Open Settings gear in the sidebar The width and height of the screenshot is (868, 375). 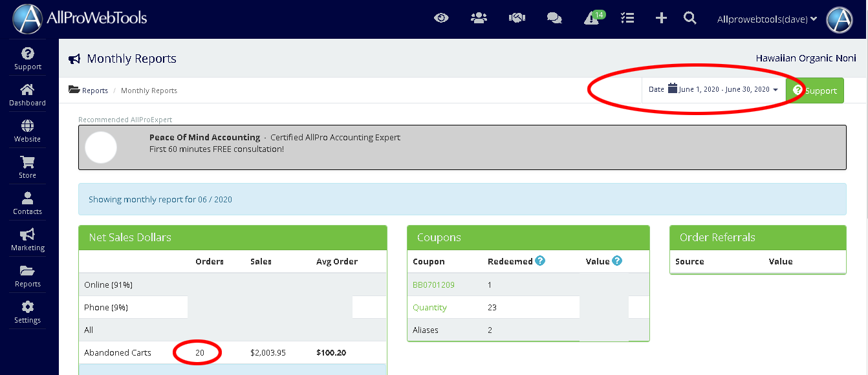click(28, 312)
